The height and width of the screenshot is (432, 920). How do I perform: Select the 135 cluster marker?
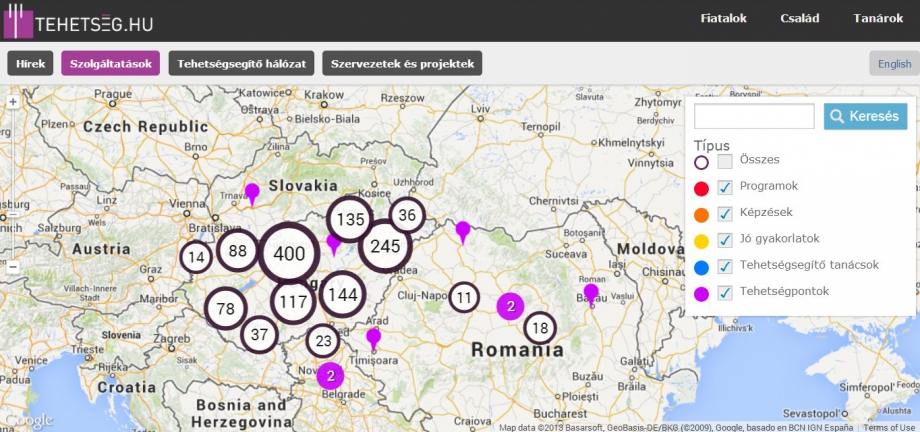(350, 220)
